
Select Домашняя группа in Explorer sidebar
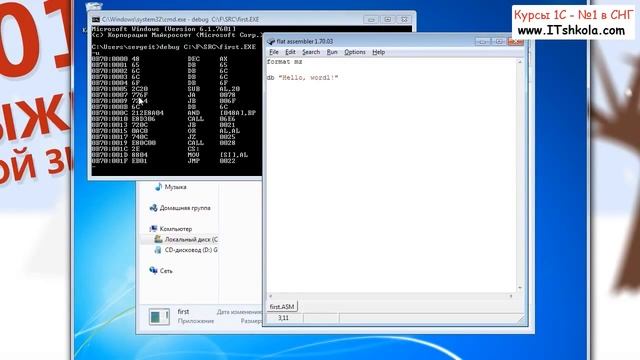pos(185,208)
